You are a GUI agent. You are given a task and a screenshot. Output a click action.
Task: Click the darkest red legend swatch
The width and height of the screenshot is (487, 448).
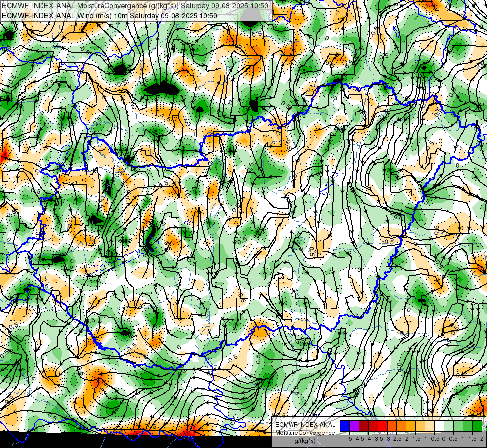coord(364,426)
